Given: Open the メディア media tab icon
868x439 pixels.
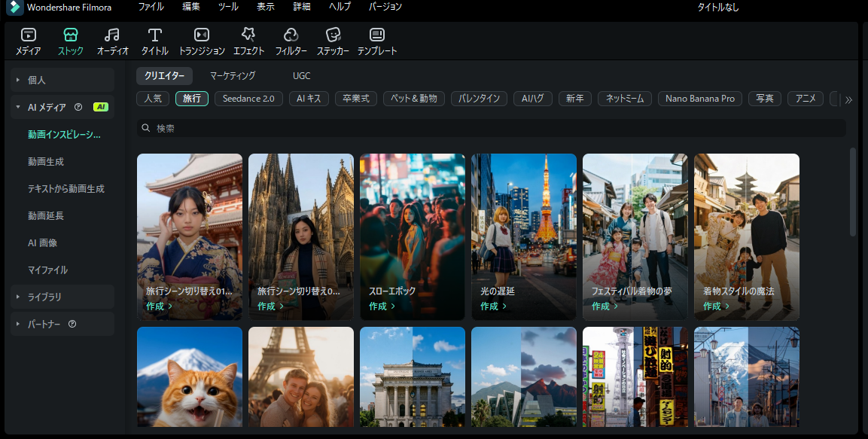Looking at the screenshot, I should [28, 41].
